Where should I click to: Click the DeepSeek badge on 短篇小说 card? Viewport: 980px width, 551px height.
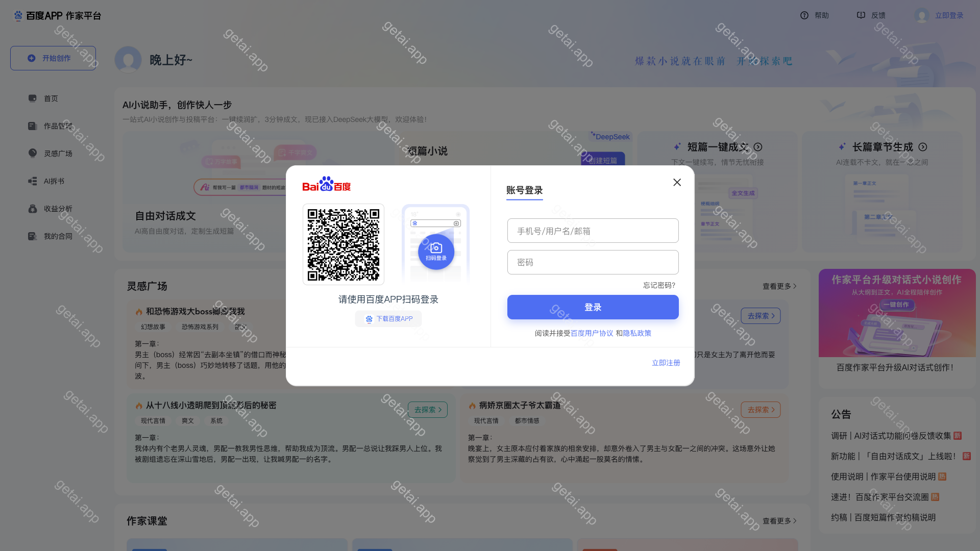coord(611,136)
